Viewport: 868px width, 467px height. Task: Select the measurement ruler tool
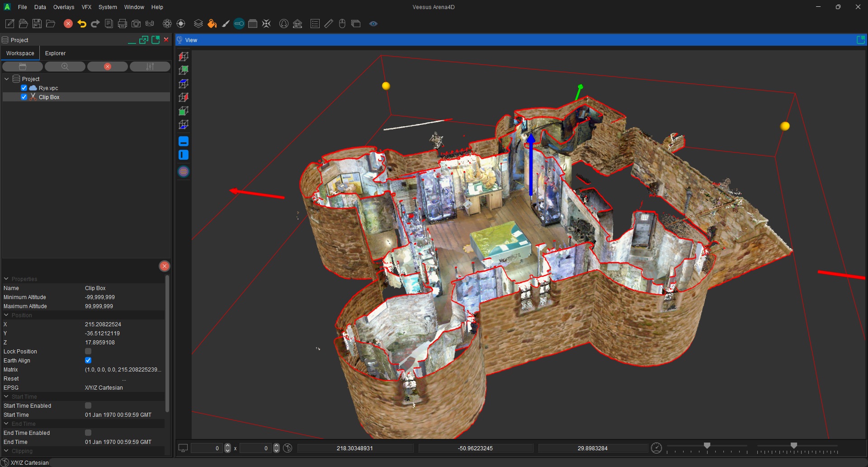(x=329, y=24)
